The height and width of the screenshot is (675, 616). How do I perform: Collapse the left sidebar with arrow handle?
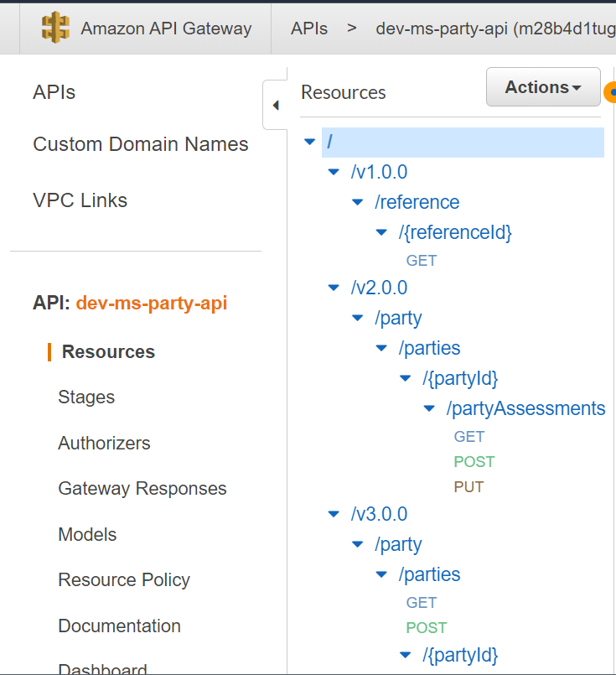[x=275, y=106]
